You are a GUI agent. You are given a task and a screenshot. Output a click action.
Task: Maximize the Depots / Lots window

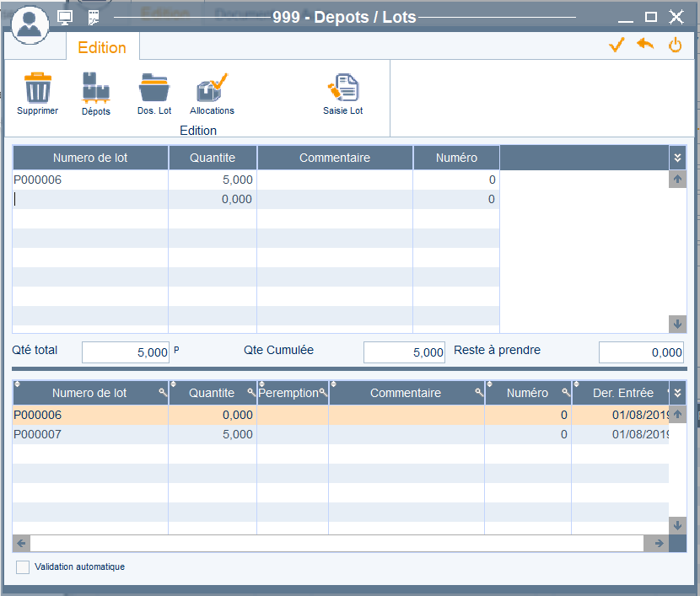click(x=651, y=18)
